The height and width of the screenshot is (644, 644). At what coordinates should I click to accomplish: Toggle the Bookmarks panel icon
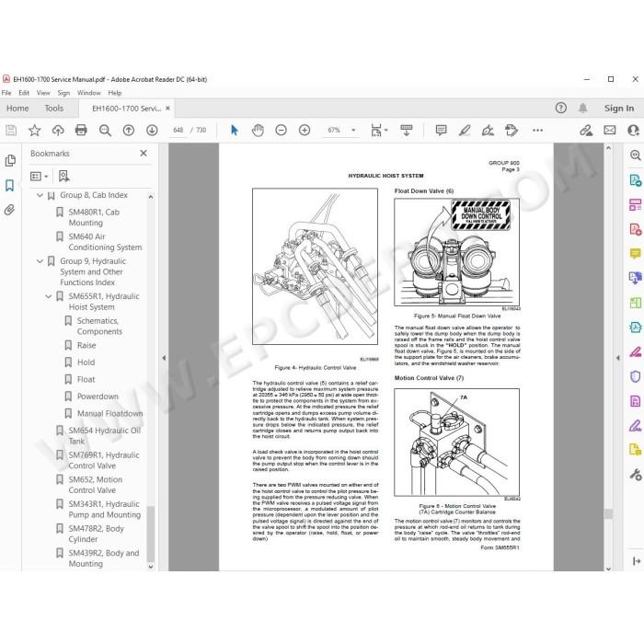[x=9, y=185]
